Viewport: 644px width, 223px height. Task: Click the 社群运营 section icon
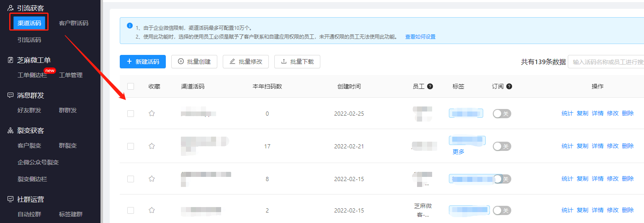click(11, 199)
